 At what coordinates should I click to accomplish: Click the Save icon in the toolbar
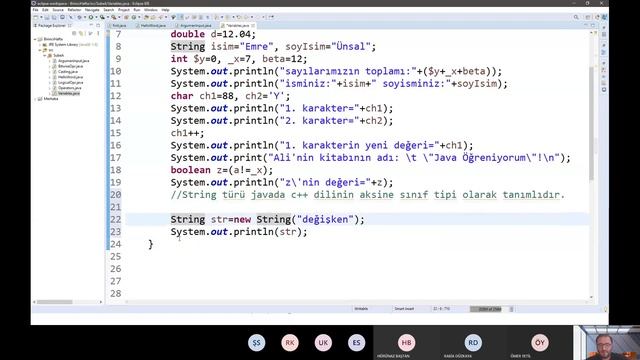pos(47,17)
